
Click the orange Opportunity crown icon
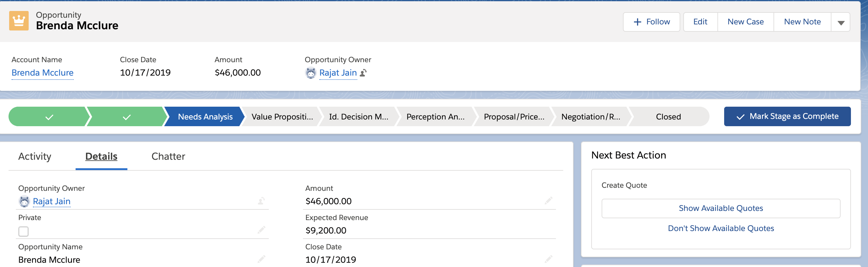[x=19, y=21]
